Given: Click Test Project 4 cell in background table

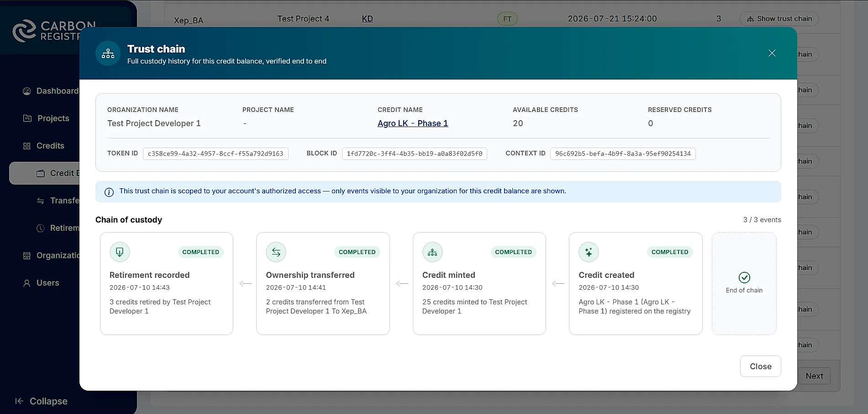Looking at the screenshot, I should point(303,19).
